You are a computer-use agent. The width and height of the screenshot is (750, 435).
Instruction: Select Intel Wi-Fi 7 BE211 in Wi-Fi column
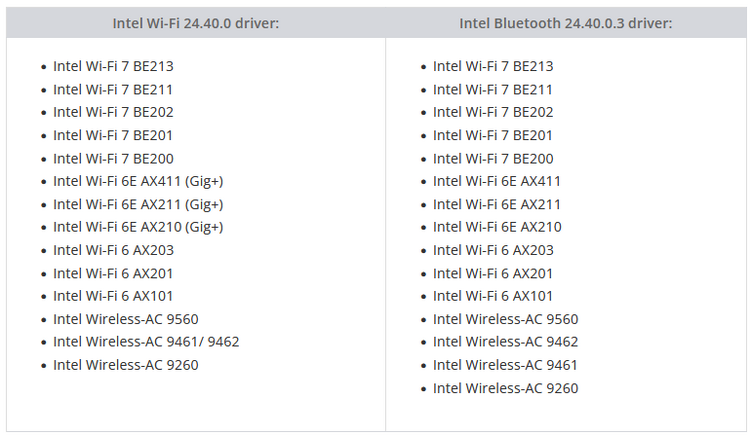point(112,89)
